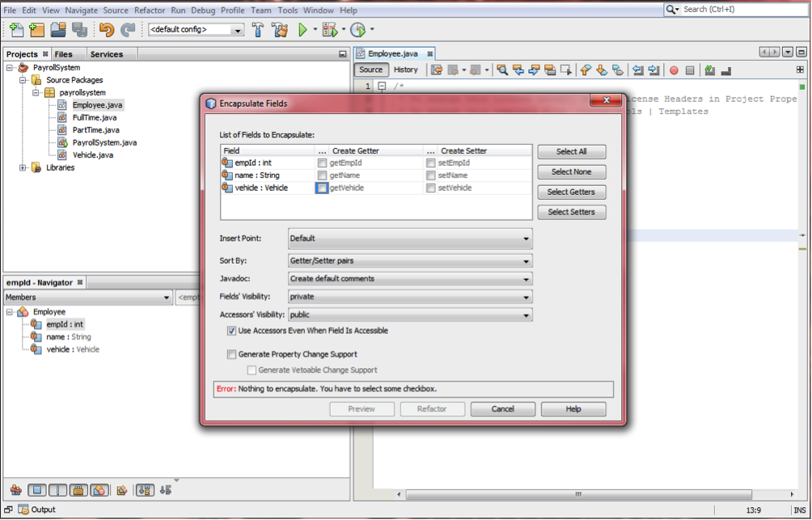This screenshot has width=812, height=520.
Task: Click the Select Getters button
Action: tap(571, 192)
